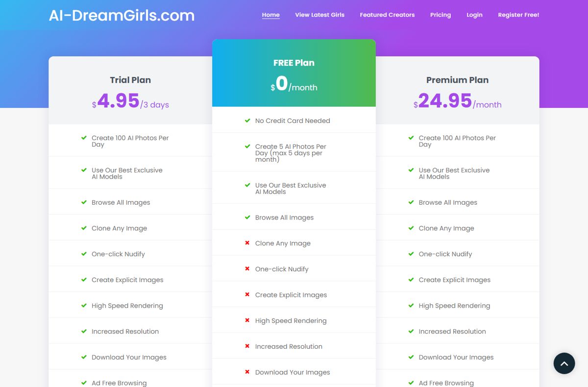
Task: Click the AI-DreamGirls.com site logo
Action: click(x=122, y=15)
